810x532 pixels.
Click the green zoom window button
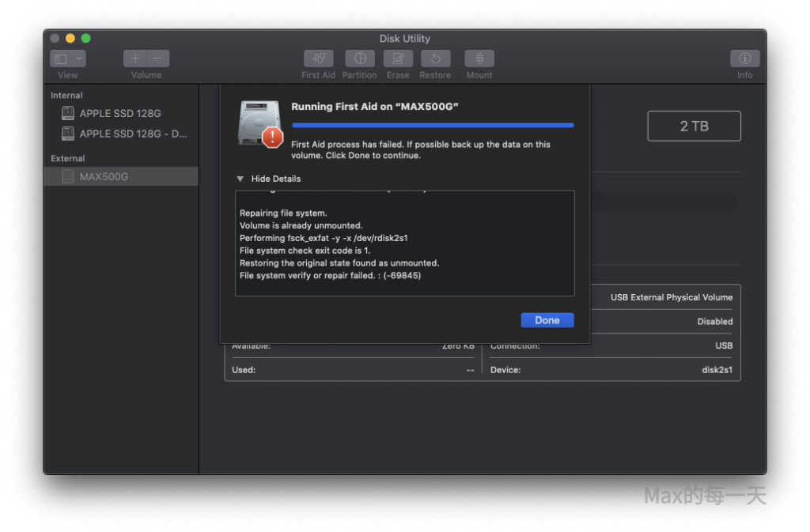click(86, 38)
